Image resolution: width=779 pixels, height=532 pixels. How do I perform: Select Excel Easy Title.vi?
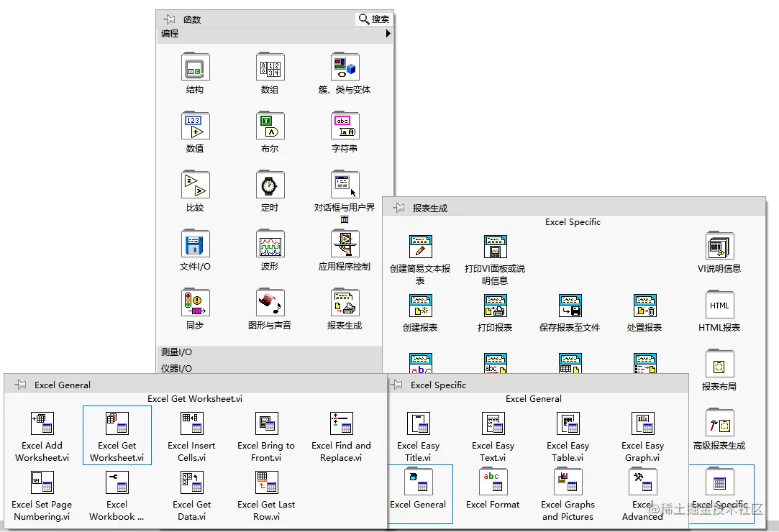point(419,423)
